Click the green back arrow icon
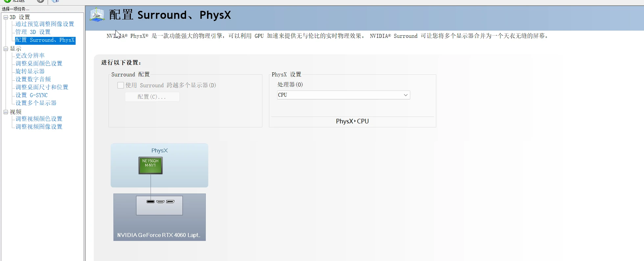 click(7, 1)
